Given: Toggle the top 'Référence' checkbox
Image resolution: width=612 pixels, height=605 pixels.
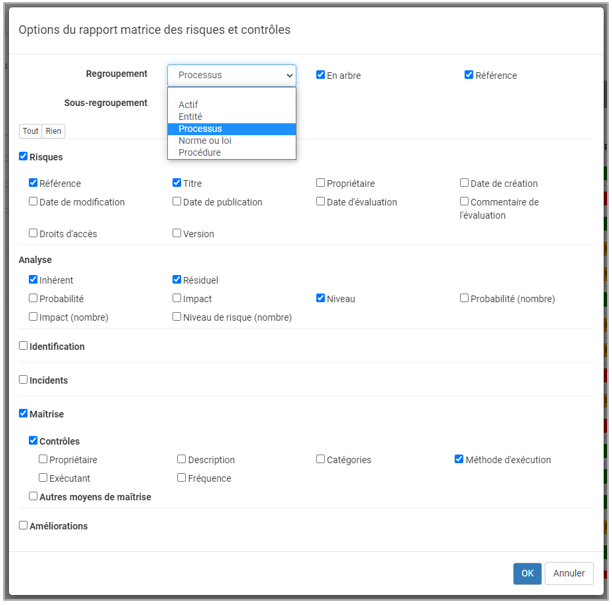Looking at the screenshot, I should click(x=469, y=75).
